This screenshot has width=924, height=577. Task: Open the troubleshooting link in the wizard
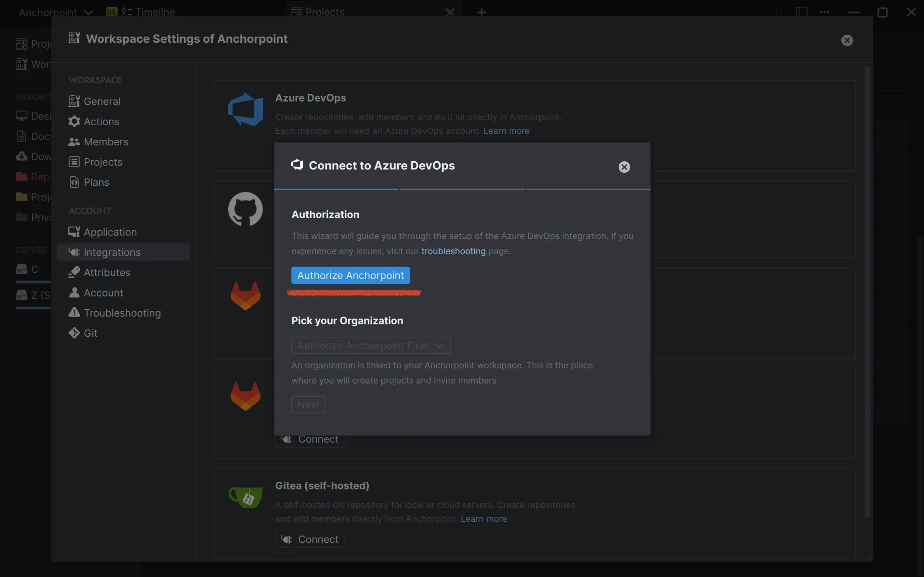pos(453,251)
